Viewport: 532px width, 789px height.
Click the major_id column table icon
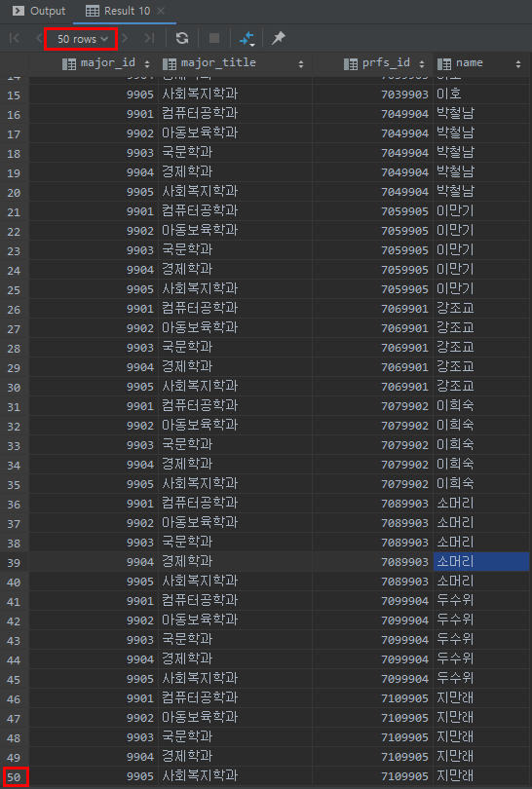click(x=69, y=64)
